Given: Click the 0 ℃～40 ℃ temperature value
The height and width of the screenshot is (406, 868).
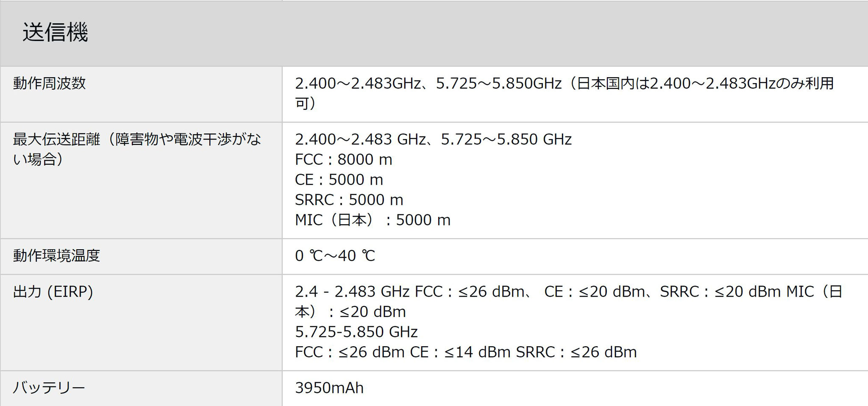Looking at the screenshot, I should pyautogui.click(x=335, y=256).
